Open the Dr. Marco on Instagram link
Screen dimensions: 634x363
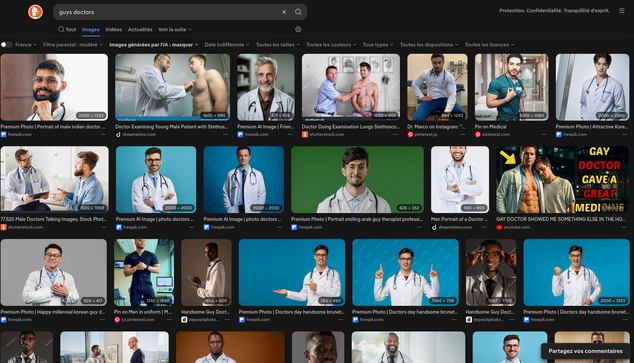pyautogui.click(x=436, y=127)
